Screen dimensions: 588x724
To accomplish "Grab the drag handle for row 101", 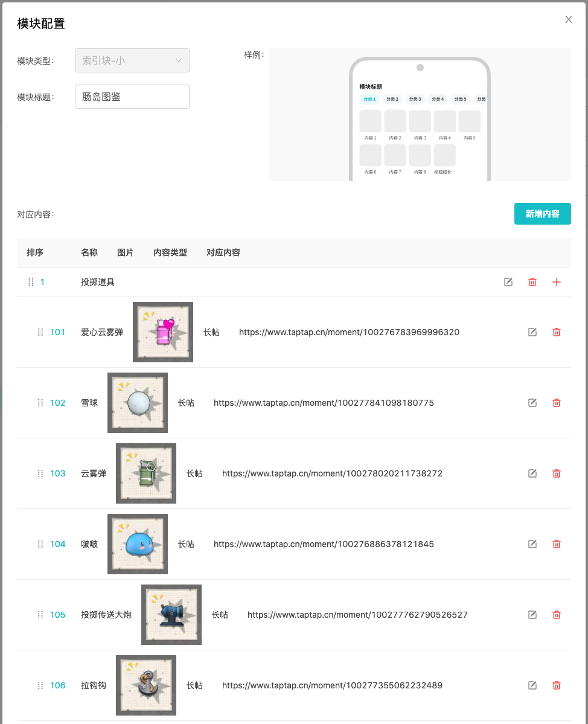I will 40,332.
